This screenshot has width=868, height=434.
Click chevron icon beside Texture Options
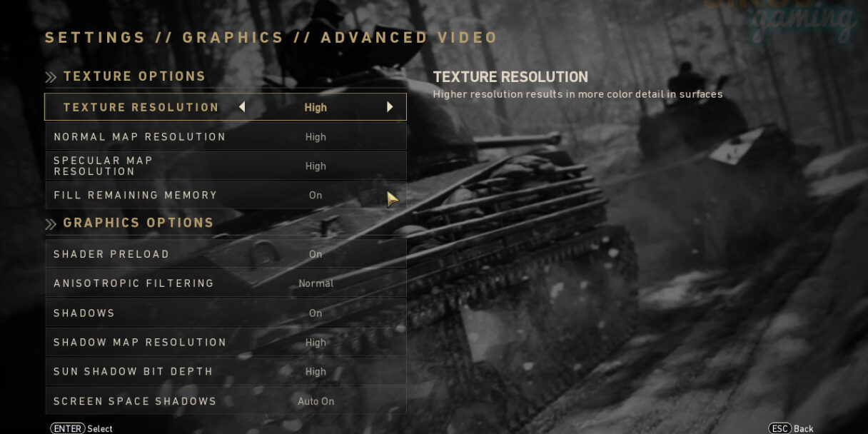[51, 77]
